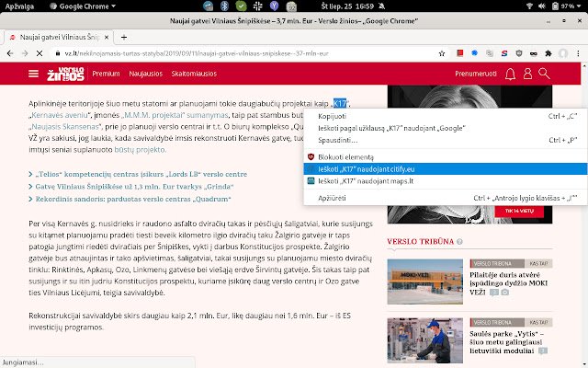Click the TIK 14 VIETŲ ad button
This screenshot has height=368, width=588.
click(x=519, y=211)
